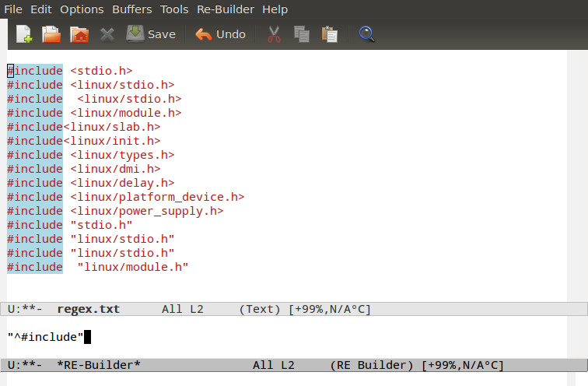Open directory browser icon in toolbar
Viewport: 588px width, 386px height.
[x=79, y=34]
